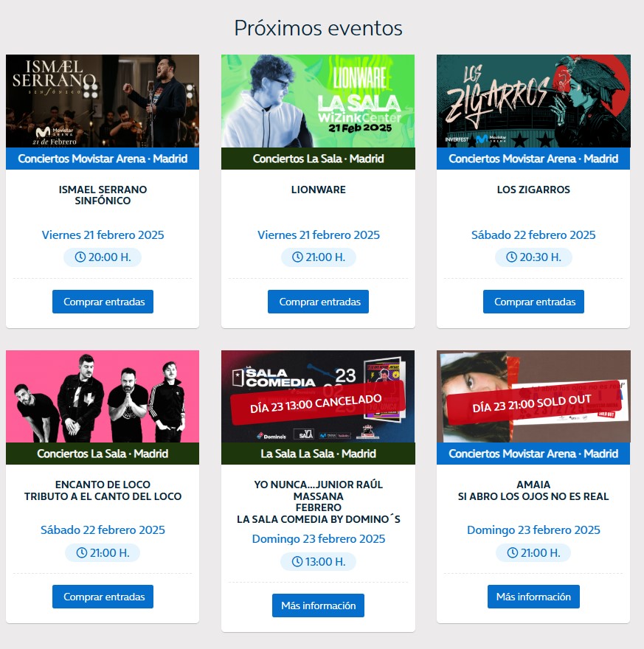Click Comprar entradas for Los Zigarros

533,302
